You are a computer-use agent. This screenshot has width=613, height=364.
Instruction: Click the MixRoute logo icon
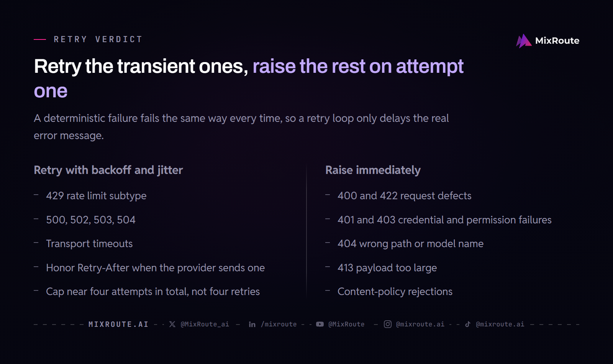(524, 41)
